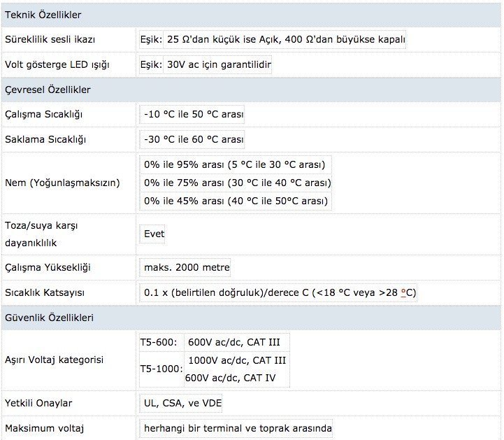504x440 pixels.
Task: Select the -30 °C ile 60 °C value
Action: 194,139
